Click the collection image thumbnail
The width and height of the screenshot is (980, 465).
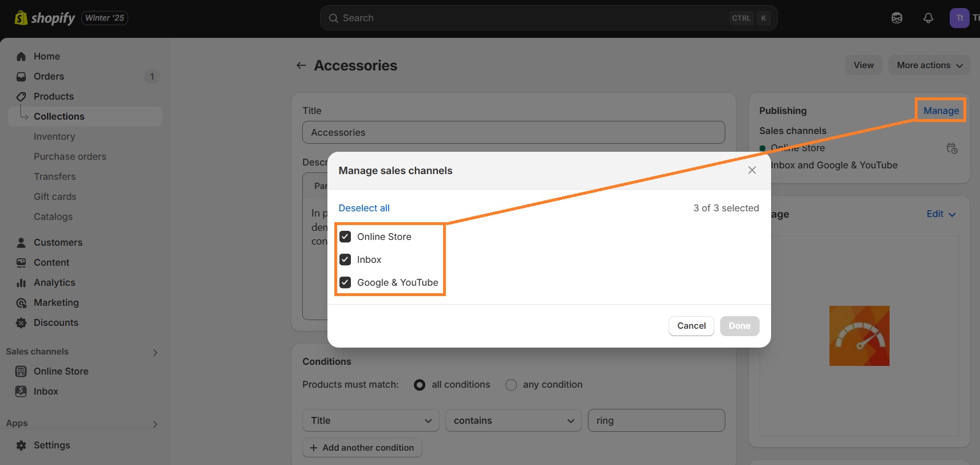(859, 336)
